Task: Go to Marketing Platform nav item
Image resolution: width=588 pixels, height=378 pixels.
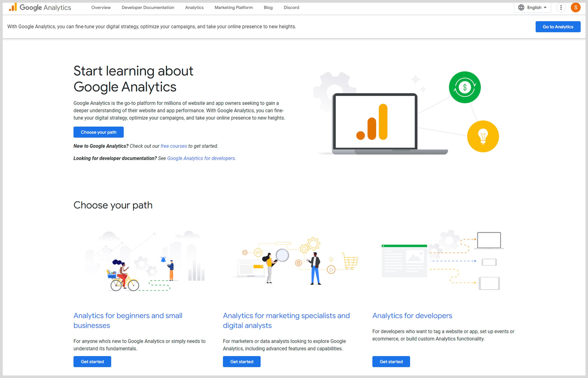Action: coord(234,8)
